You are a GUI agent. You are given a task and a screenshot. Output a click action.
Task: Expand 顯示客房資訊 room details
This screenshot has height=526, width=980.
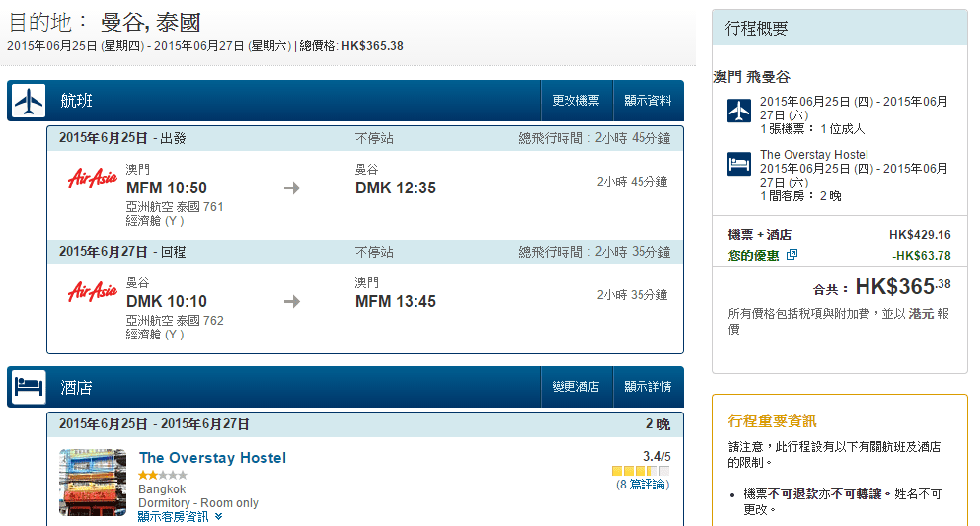[x=180, y=516]
